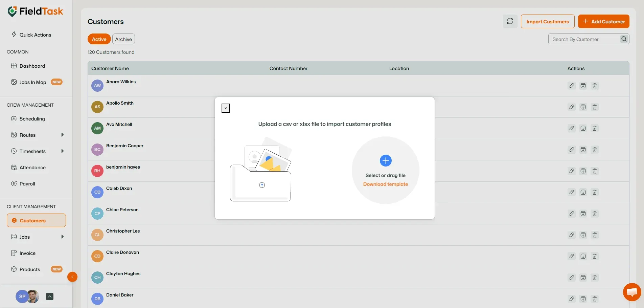The width and height of the screenshot is (644, 308).
Task: Focus the Search By Customer field
Action: coord(584,39)
